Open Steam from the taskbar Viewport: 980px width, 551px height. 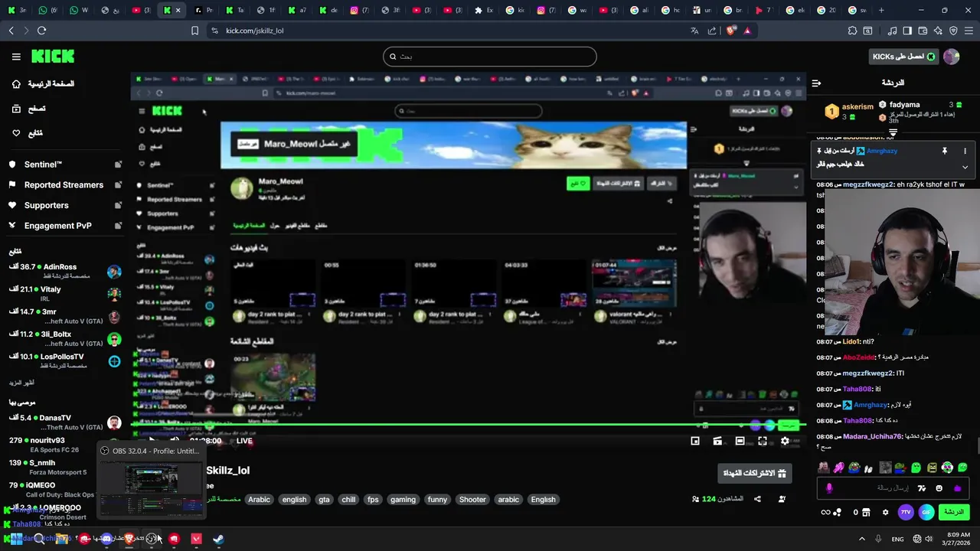pyautogui.click(x=218, y=539)
